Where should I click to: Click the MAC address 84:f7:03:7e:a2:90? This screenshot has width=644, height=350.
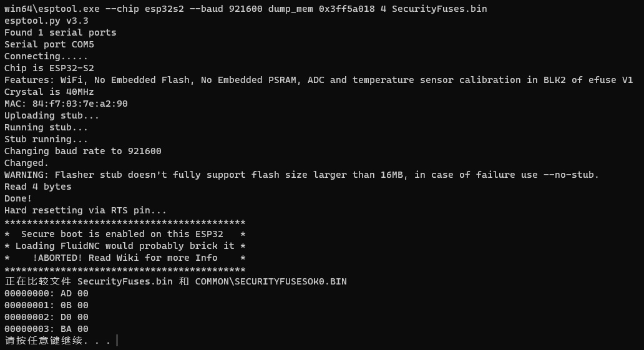tap(80, 104)
